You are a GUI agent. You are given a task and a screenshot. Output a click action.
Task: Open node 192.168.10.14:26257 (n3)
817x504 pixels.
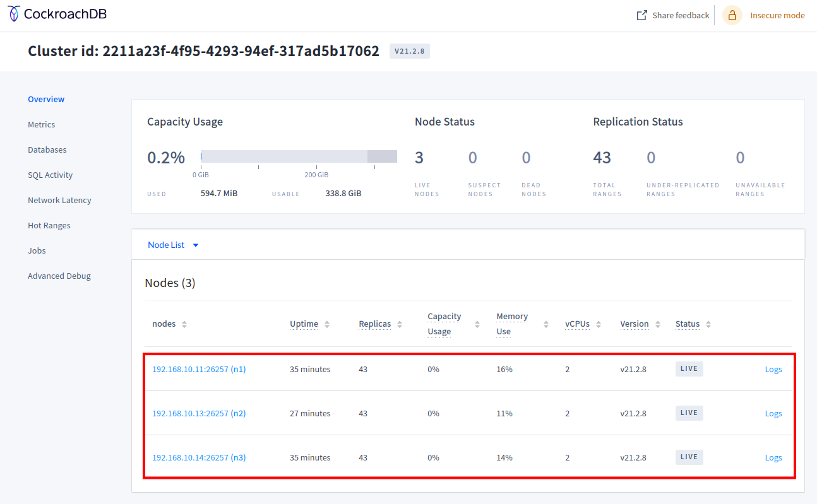199,457
